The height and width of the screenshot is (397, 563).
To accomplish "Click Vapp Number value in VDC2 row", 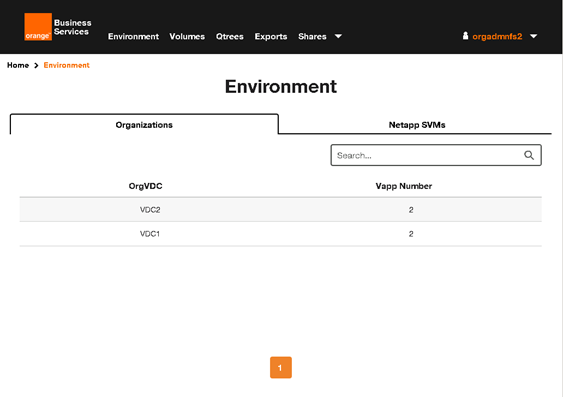I will [411, 210].
